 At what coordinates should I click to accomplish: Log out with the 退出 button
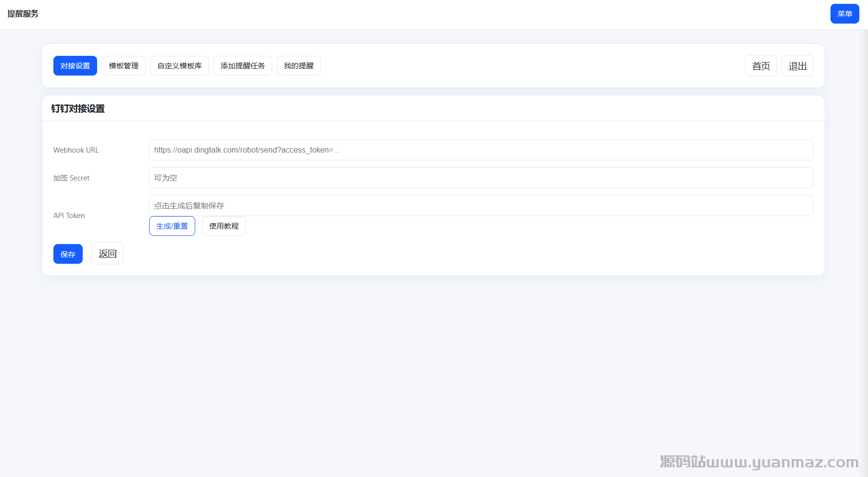(797, 66)
